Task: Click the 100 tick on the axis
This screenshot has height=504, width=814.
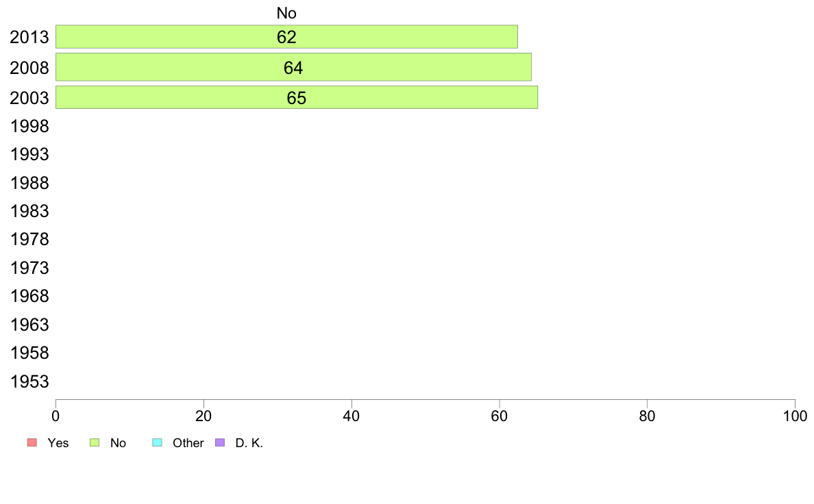Action: [x=795, y=416]
